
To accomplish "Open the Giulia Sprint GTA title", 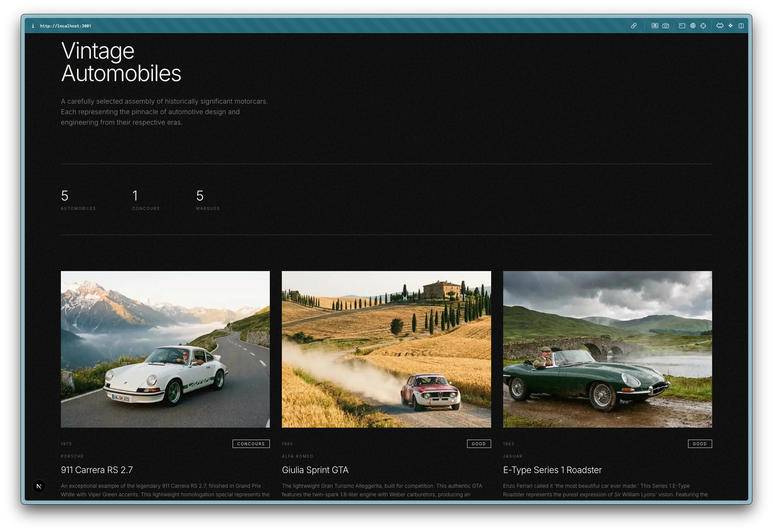I will coord(315,470).
